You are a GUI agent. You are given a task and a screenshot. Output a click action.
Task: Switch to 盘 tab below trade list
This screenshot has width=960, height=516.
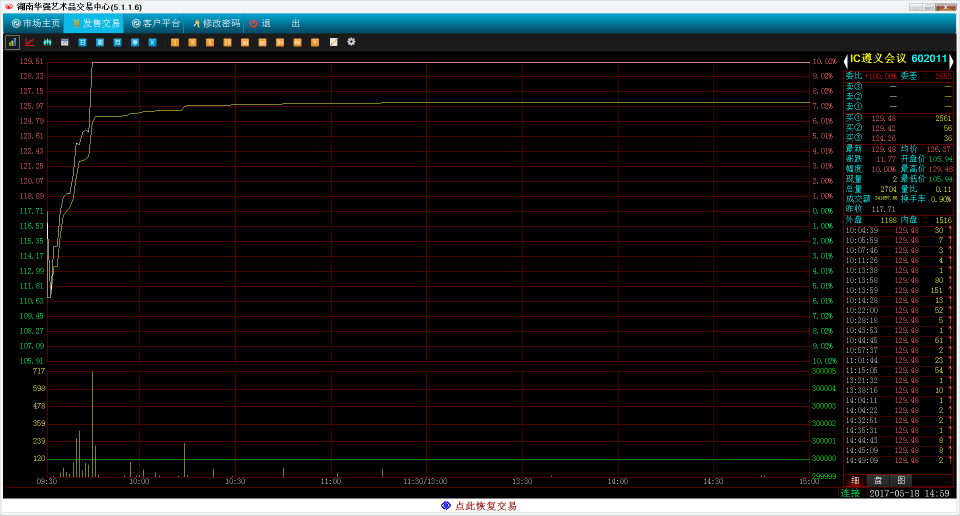coord(878,480)
